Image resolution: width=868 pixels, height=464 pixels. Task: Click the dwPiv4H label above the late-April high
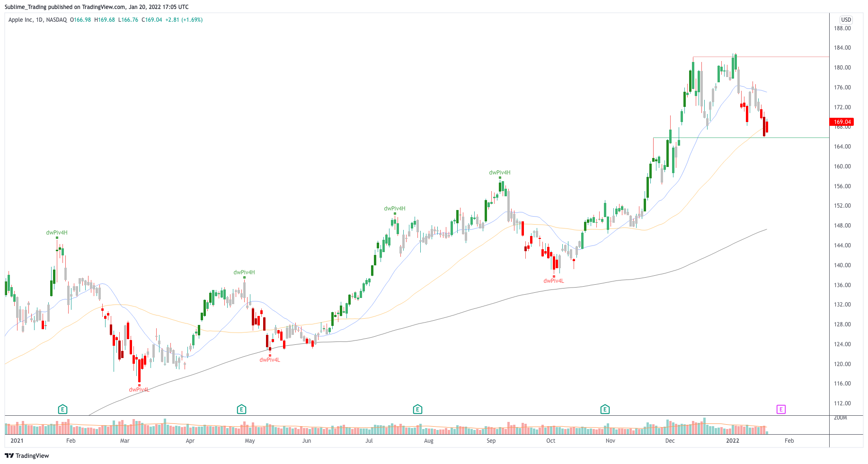point(244,272)
